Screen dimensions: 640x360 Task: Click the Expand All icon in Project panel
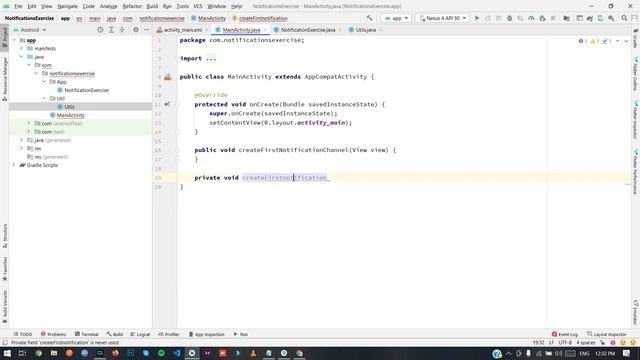[x=111, y=30]
